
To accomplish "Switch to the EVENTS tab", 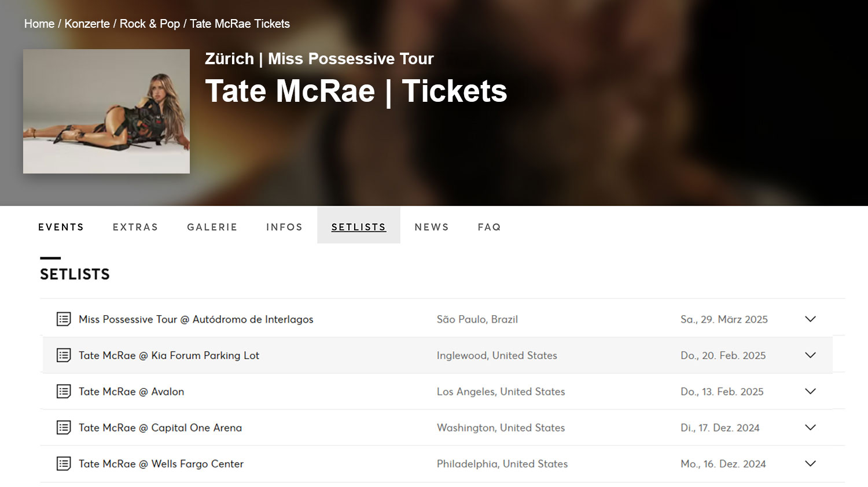I will [x=61, y=227].
